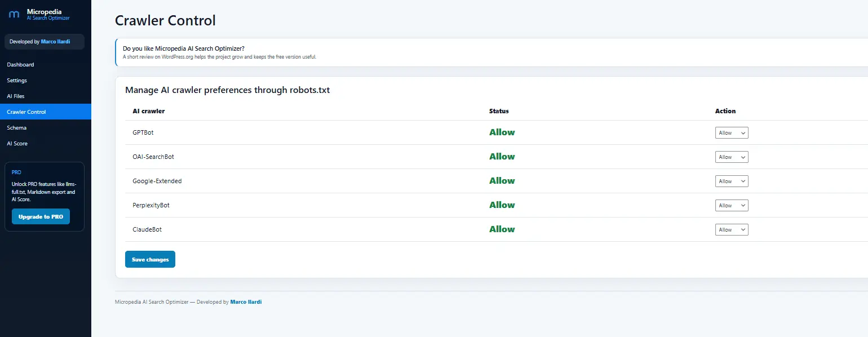
Task: Click the Manage AI crawler preferences heading
Action: (227, 90)
